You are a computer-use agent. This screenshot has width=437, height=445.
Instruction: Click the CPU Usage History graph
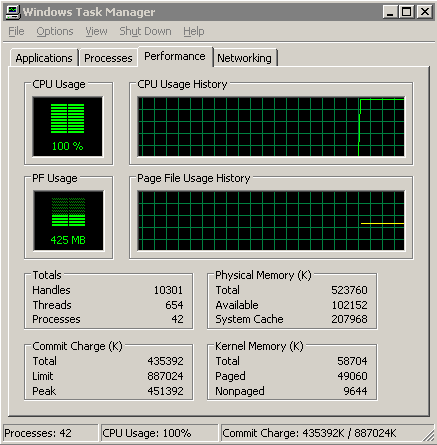coord(271,127)
